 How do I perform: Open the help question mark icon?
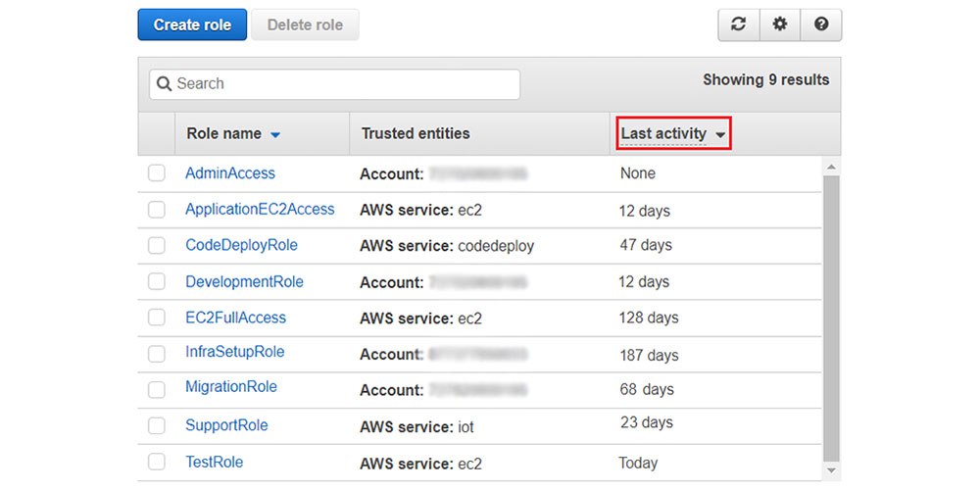(x=821, y=25)
